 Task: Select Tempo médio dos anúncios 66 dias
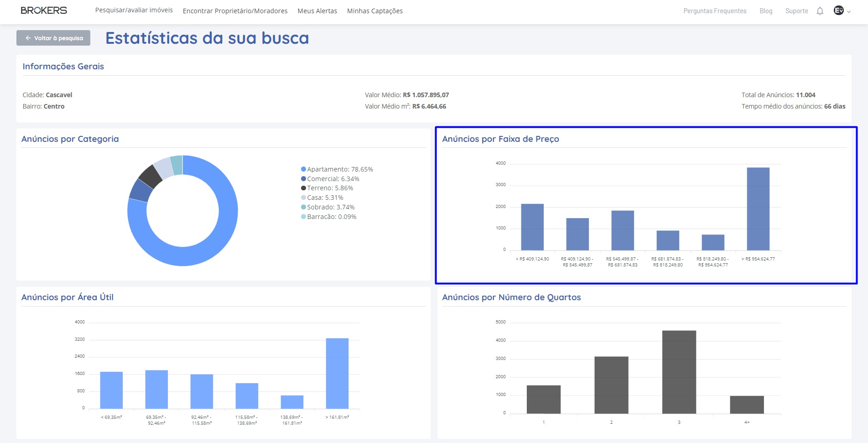[793, 106]
